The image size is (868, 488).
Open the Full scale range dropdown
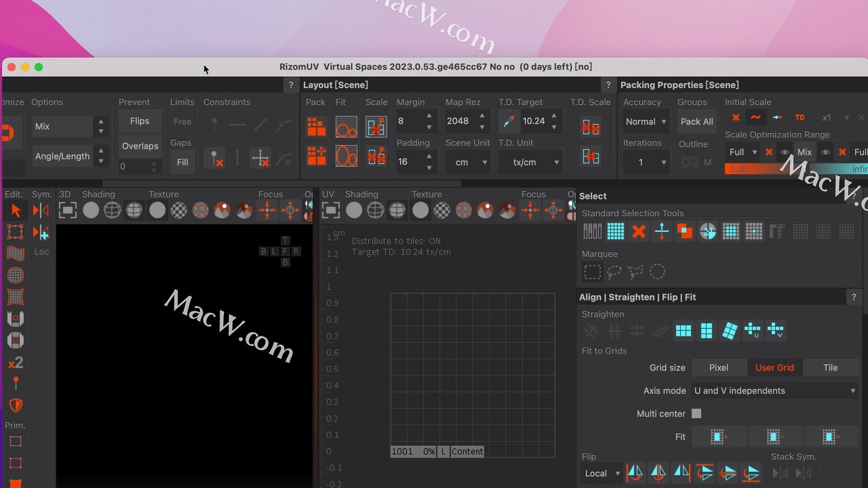(x=743, y=152)
